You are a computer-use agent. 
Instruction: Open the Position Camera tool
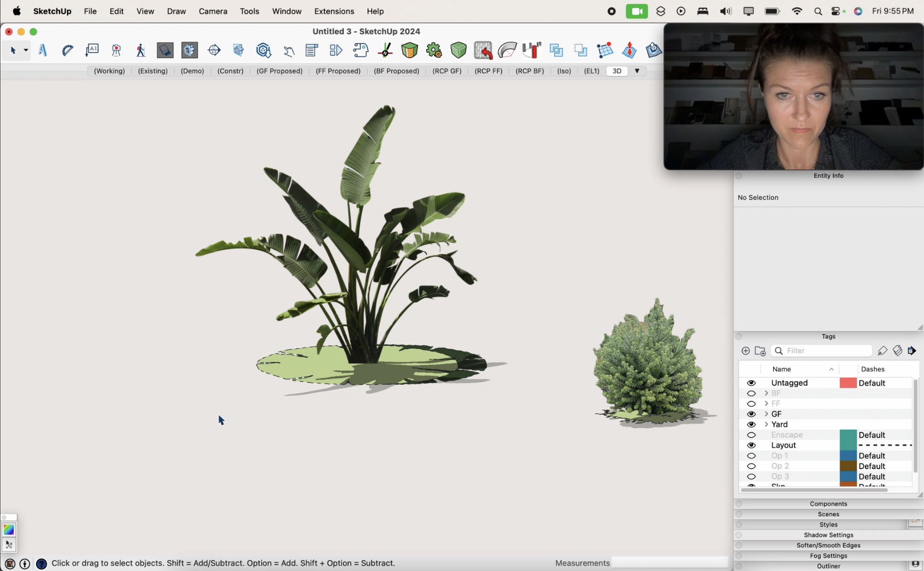click(117, 50)
